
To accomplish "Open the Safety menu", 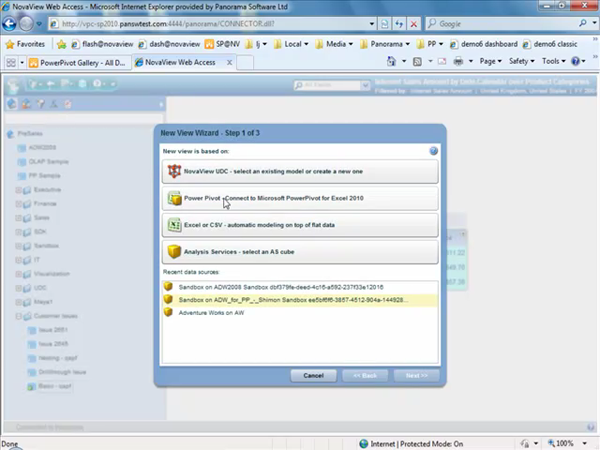I will coord(522,61).
